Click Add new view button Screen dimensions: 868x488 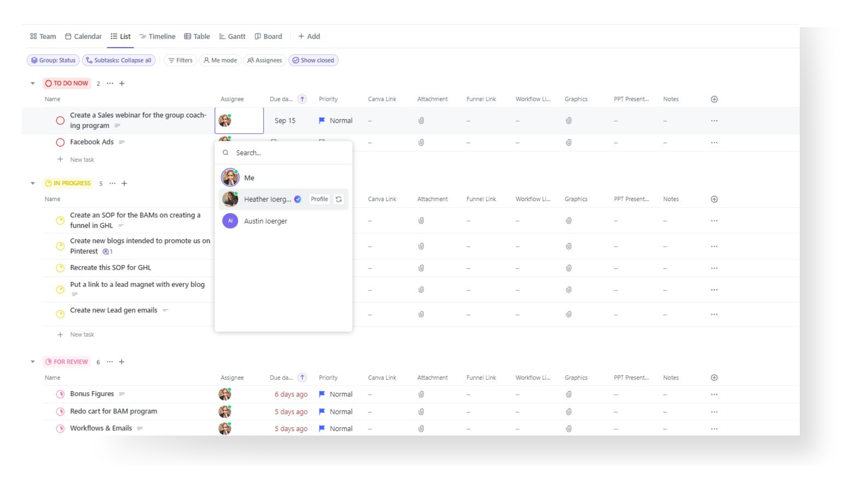(x=309, y=36)
